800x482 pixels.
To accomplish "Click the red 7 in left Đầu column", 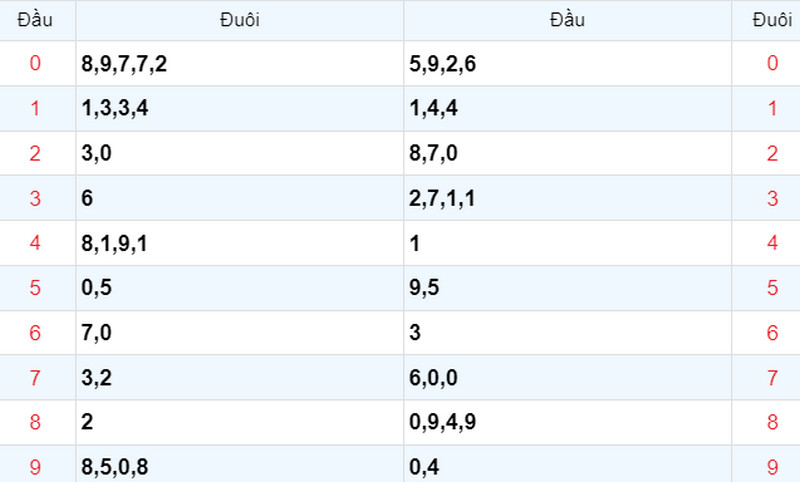I will click(x=35, y=377).
